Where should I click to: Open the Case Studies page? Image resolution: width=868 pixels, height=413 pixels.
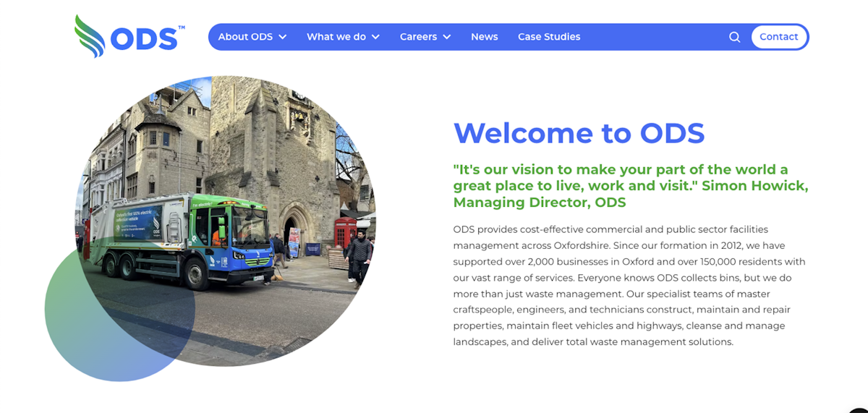click(x=549, y=37)
